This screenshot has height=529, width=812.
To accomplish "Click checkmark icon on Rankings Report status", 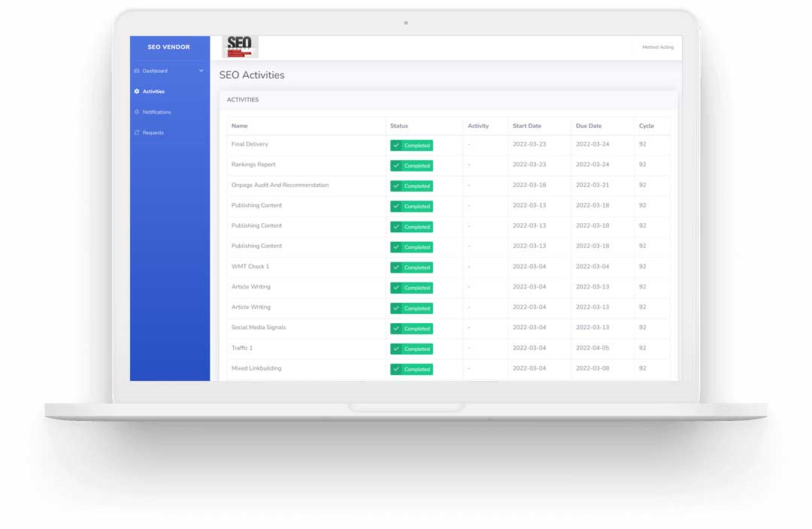I will tap(396, 166).
